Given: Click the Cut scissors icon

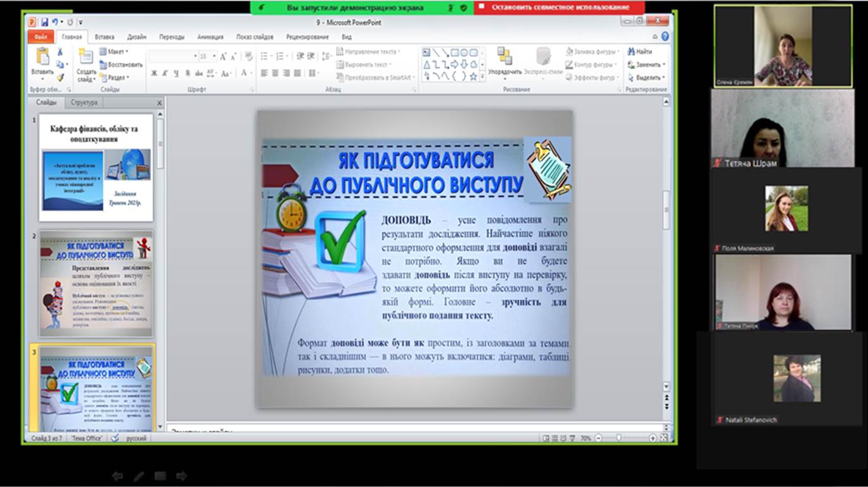Looking at the screenshot, I should coord(60,51).
